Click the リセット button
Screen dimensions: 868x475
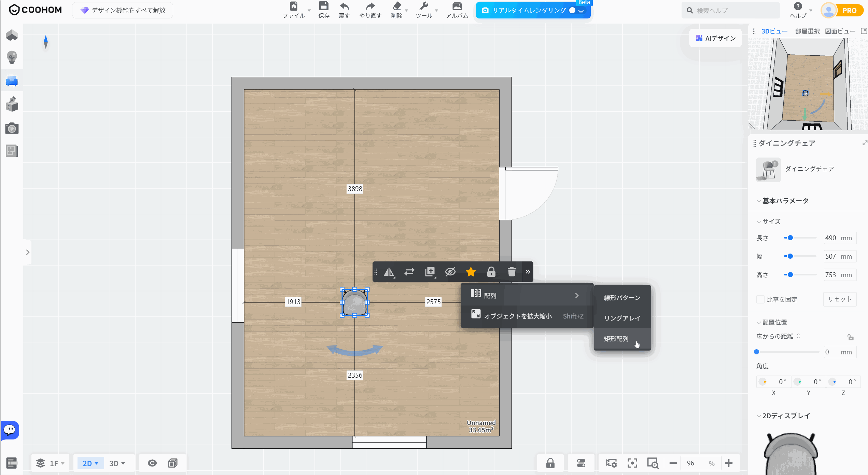pyautogui.click(x=840, y=299)
